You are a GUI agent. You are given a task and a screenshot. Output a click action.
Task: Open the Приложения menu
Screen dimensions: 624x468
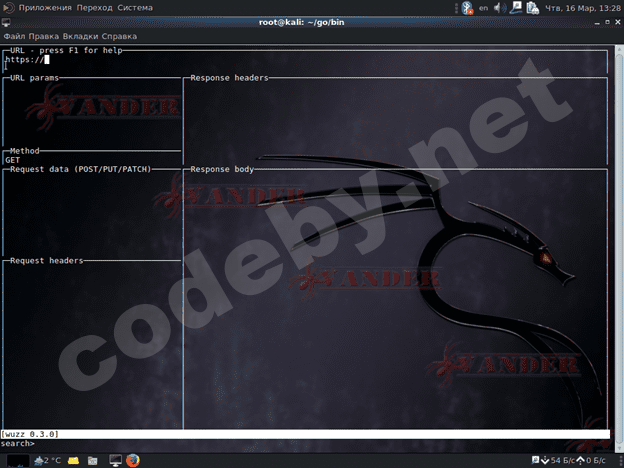click(x=45, y=8)
